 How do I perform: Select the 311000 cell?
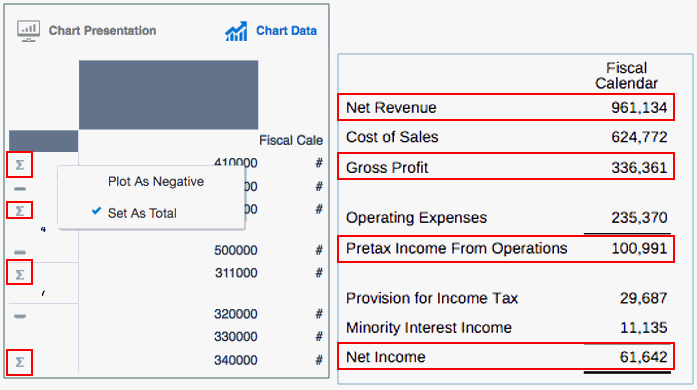tap(236, 273)
